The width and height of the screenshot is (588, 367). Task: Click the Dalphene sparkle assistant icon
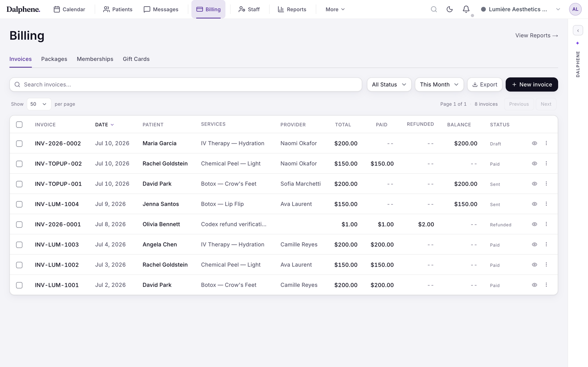[x=578, y=43]
